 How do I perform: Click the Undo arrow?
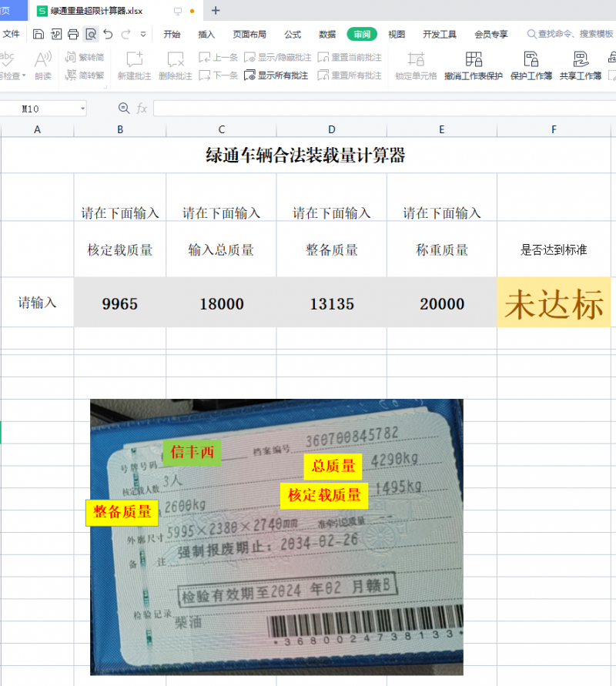click(x=108, y=34)
